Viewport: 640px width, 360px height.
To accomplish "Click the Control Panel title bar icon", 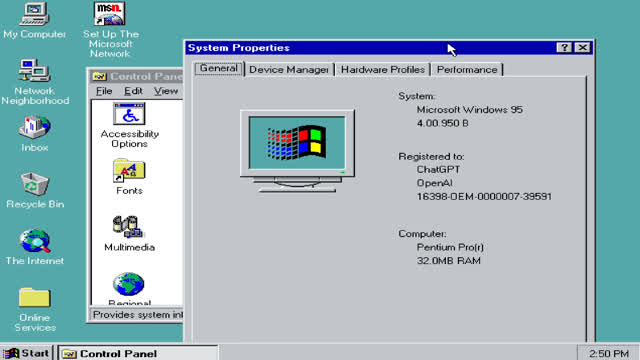I will pos(99,76).
